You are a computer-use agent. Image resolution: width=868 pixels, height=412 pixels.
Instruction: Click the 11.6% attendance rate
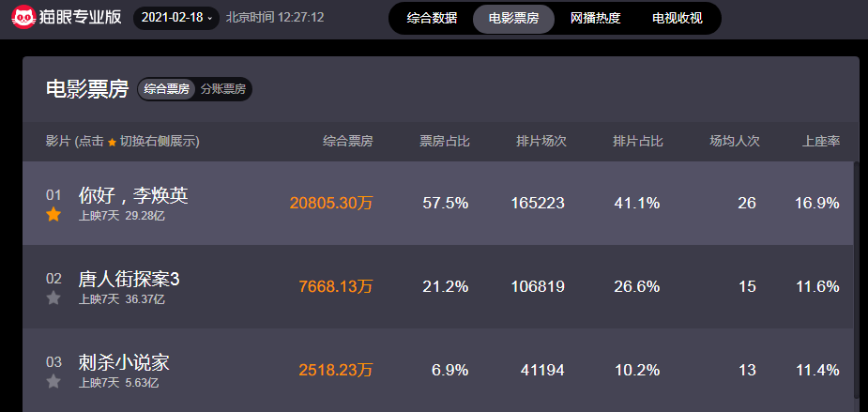(817, 287)
